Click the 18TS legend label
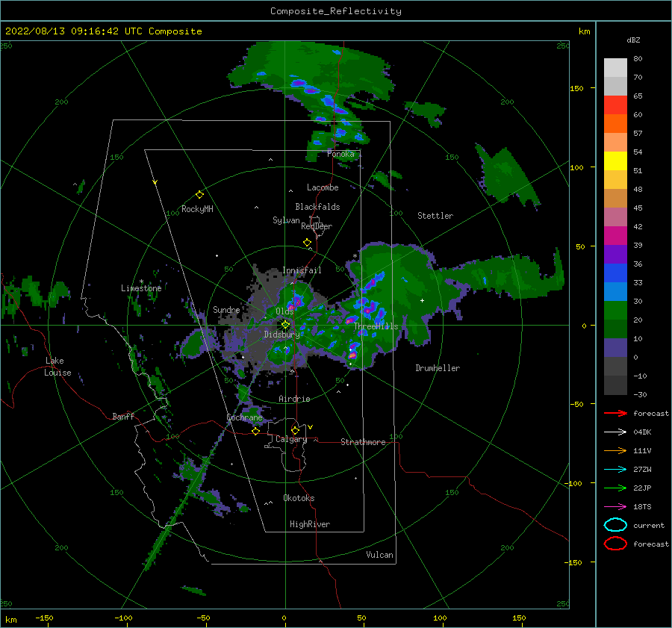This screenshot has width=672, height=628. click(642, 507)
